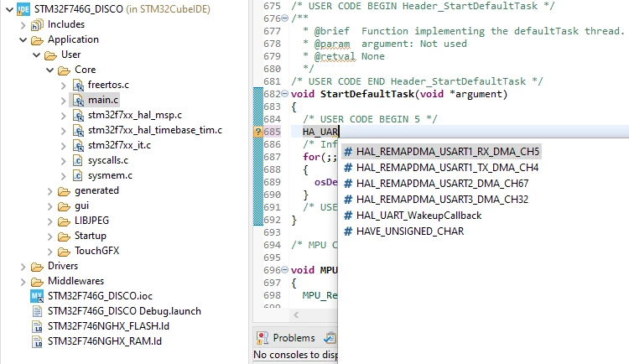629x364 pixels.
Task: Click the Startup folder icon
Action: 64,237
